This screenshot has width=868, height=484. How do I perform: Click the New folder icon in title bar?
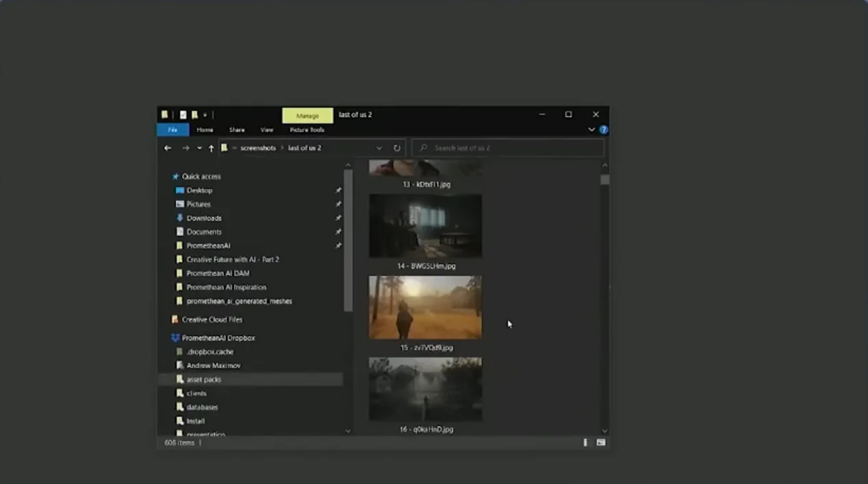[x=194, y=115]
